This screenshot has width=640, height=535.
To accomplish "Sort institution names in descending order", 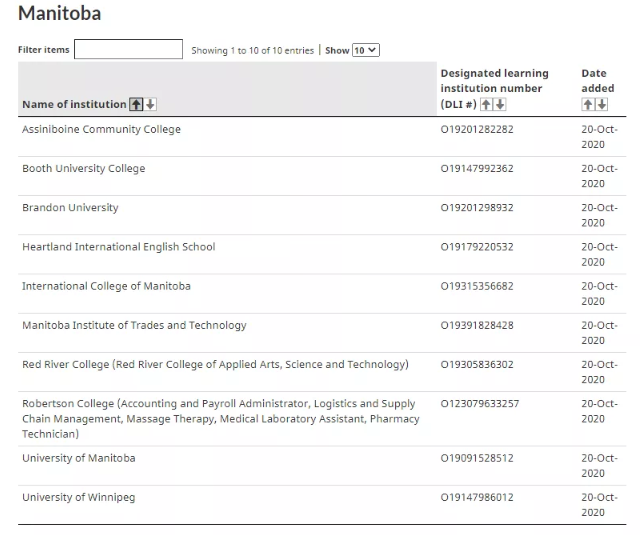I will click(x=151, y=104).
